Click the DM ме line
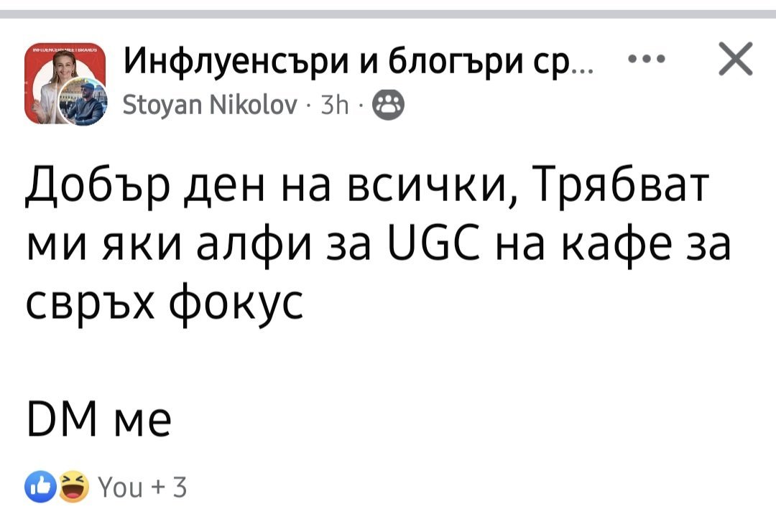 pos(98,423)
